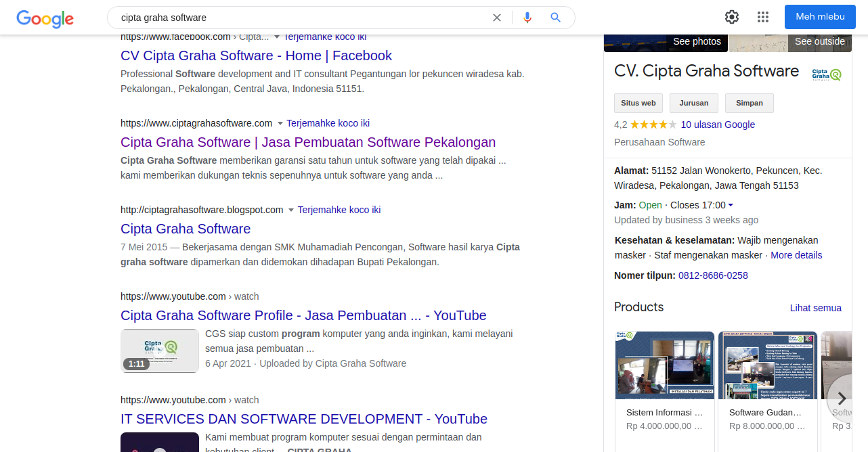868x452 pixels.
Task: Click the Jurusan directions button
Action: click(x=694, y=103)
